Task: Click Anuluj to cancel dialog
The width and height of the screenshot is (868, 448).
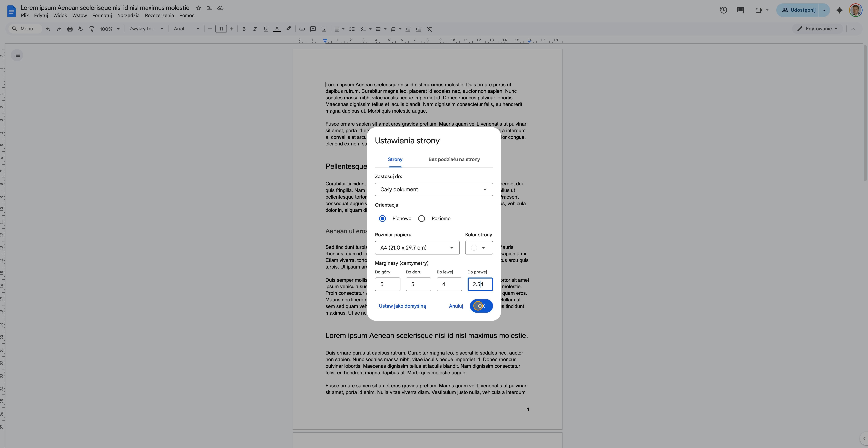Action: [x=456, y=306]
